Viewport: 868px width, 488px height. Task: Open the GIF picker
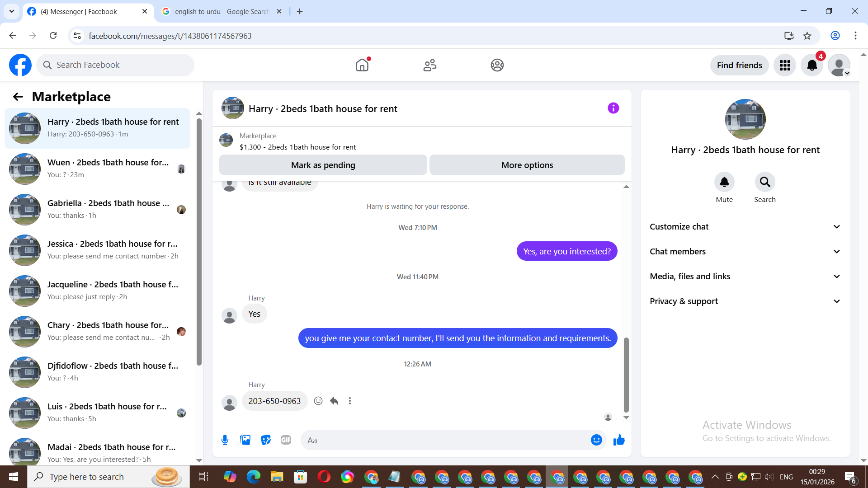(286, 440)
